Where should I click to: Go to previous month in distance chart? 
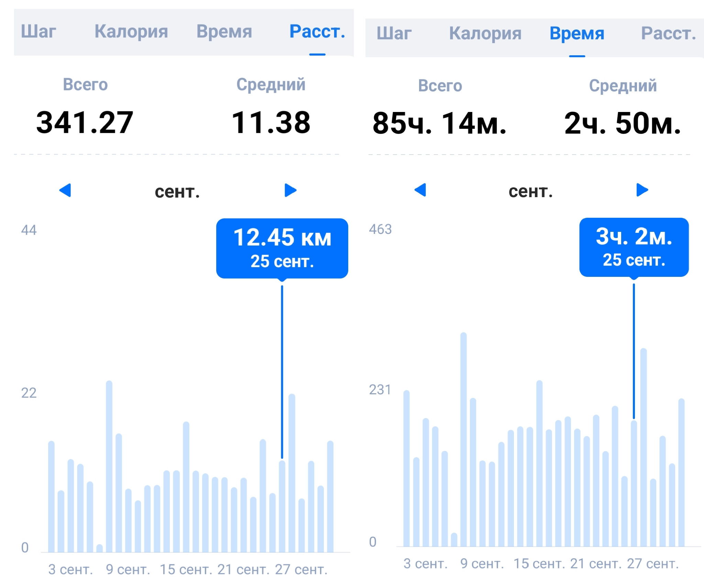(65, 190)
